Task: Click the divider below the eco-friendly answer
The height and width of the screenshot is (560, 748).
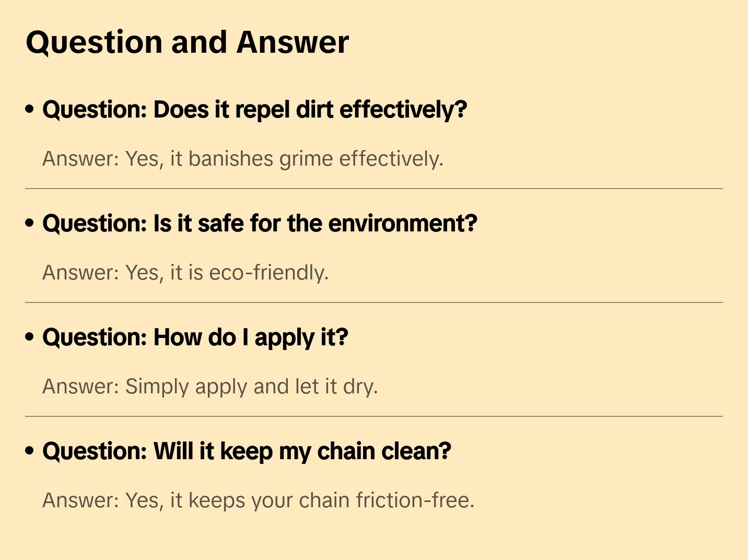Action: [373, 302]
